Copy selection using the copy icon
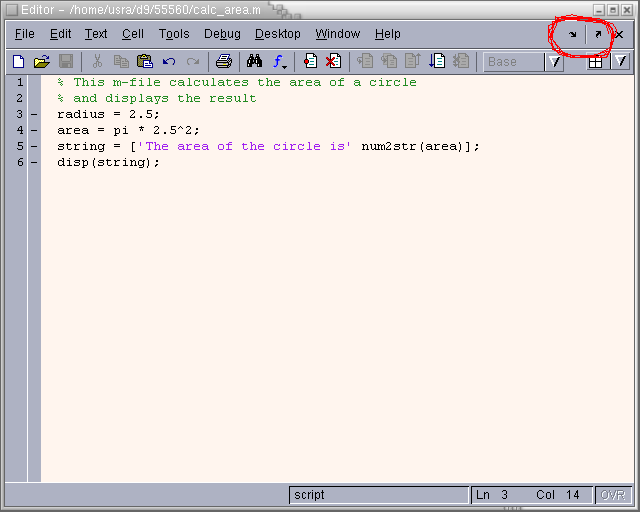 click(121, 62)
